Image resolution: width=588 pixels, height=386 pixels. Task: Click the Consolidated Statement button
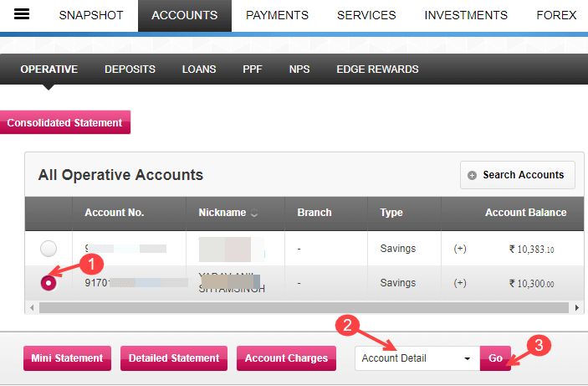(x=65, y=122)
